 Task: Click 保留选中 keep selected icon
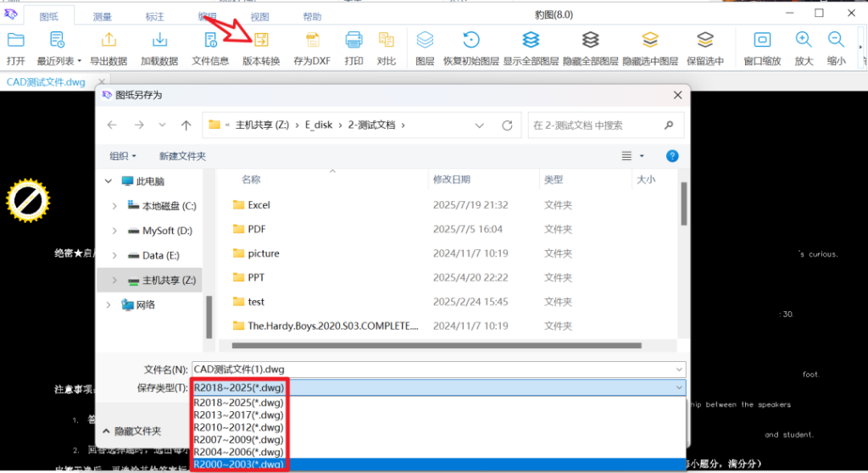tap(705, 40)
